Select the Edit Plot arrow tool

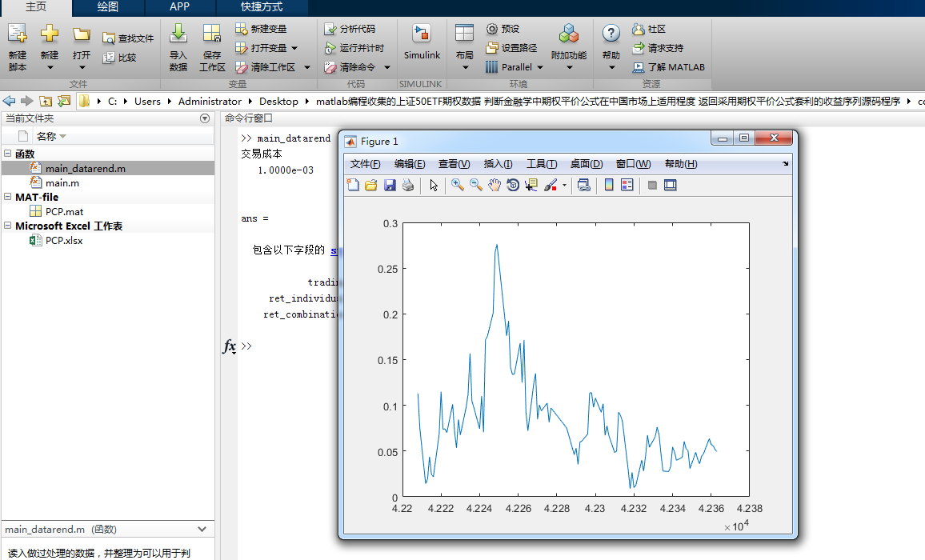pyautogui.click(x=434, y=186)
